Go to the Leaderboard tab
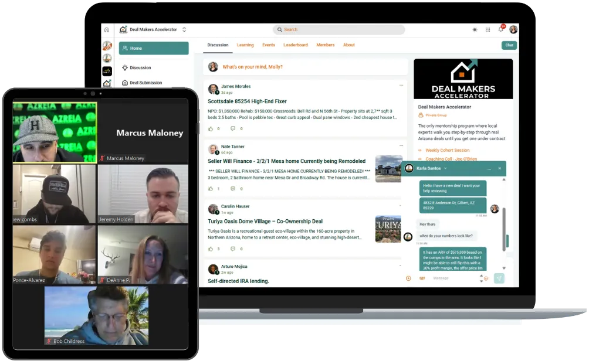 pos(296,45)
